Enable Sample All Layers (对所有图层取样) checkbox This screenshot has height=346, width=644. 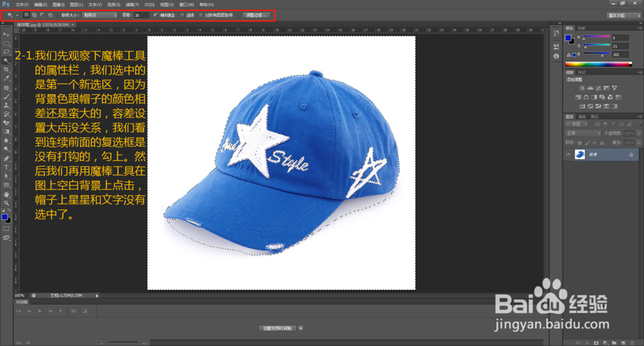[201, 15]
